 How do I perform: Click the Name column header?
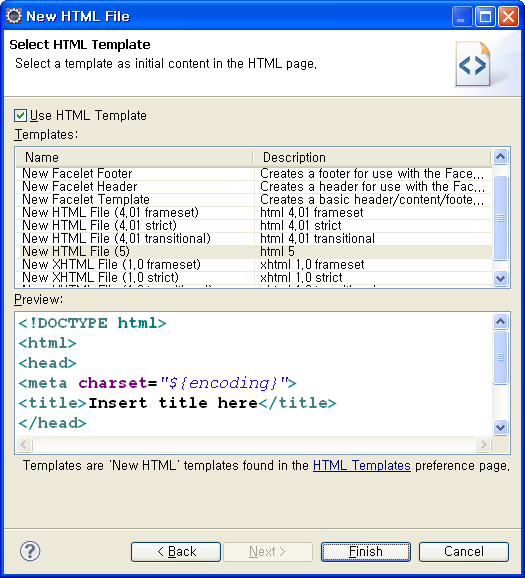(x=135, y=157)
